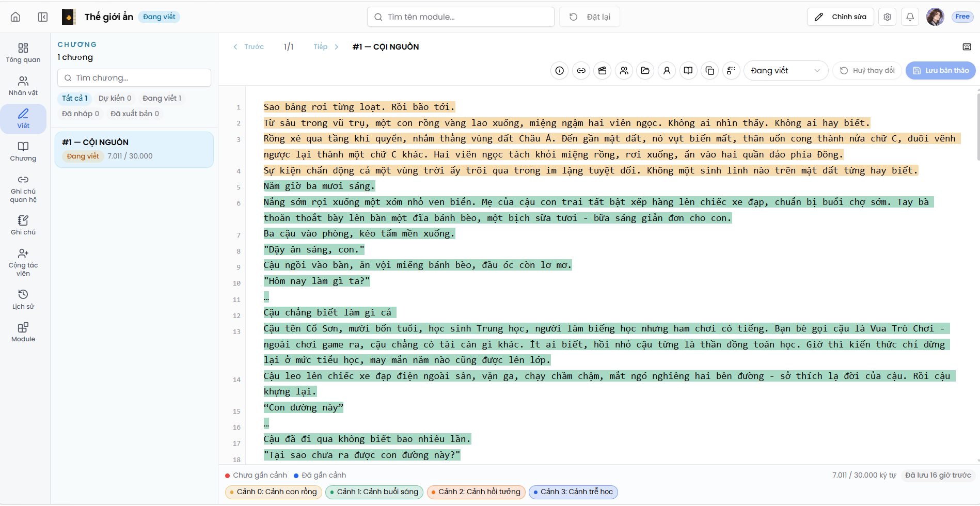This screenshot has width=980, height=506.
Task: Filter chapters by Dự kiến
Action: (x=115, y=98)
